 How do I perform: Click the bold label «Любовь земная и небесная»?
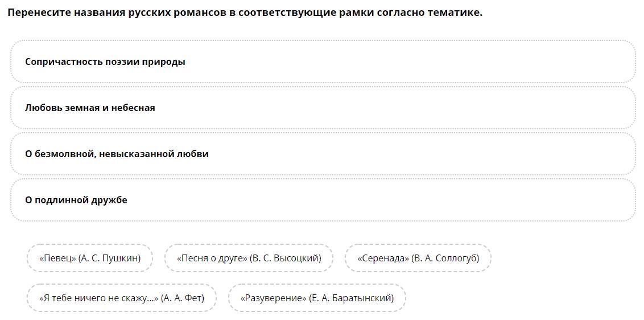[x=90, y=108]
